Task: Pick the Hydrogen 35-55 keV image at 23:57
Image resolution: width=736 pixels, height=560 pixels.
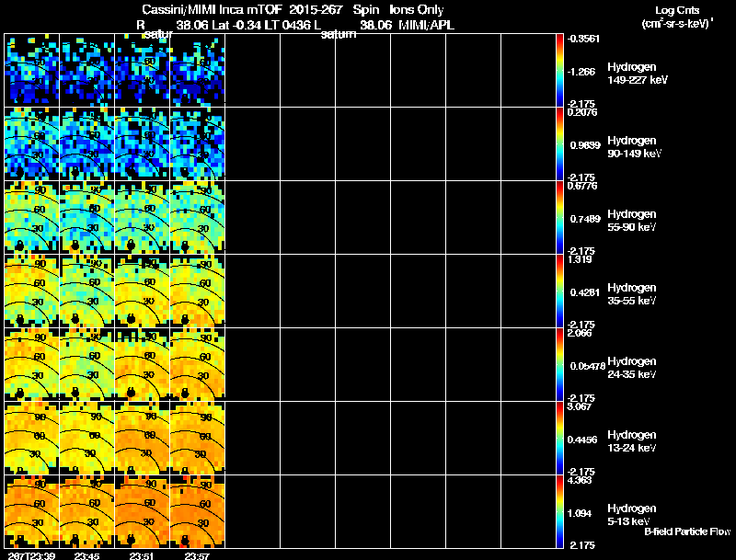Action: pyautogui.click(x=198, y=291)
